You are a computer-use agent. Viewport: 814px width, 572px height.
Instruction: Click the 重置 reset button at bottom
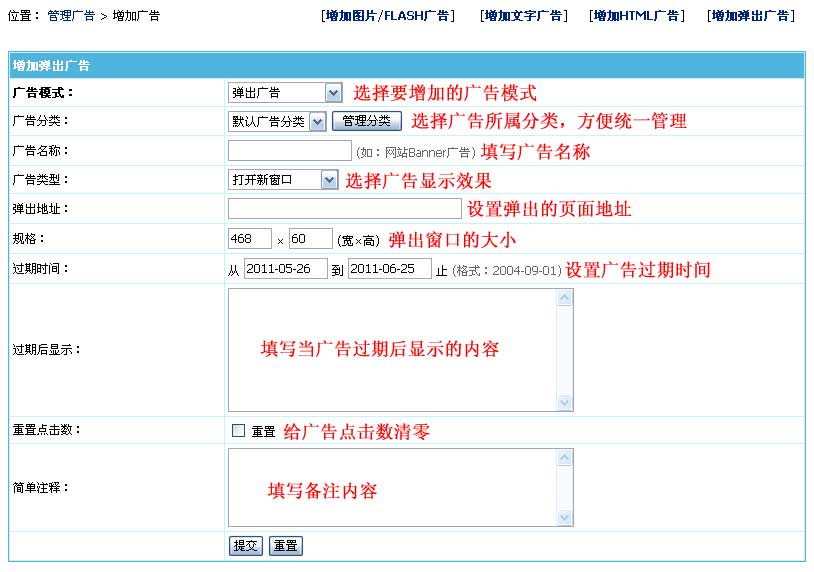[285, 546]
